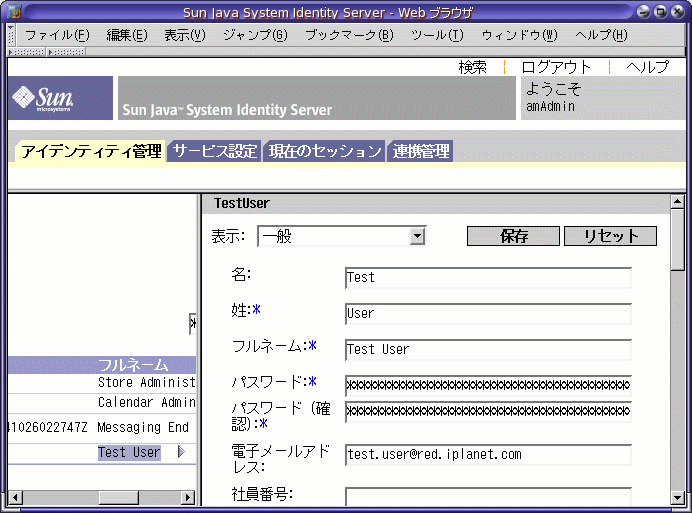Open the 表示(V) menu

click(185, 35)
